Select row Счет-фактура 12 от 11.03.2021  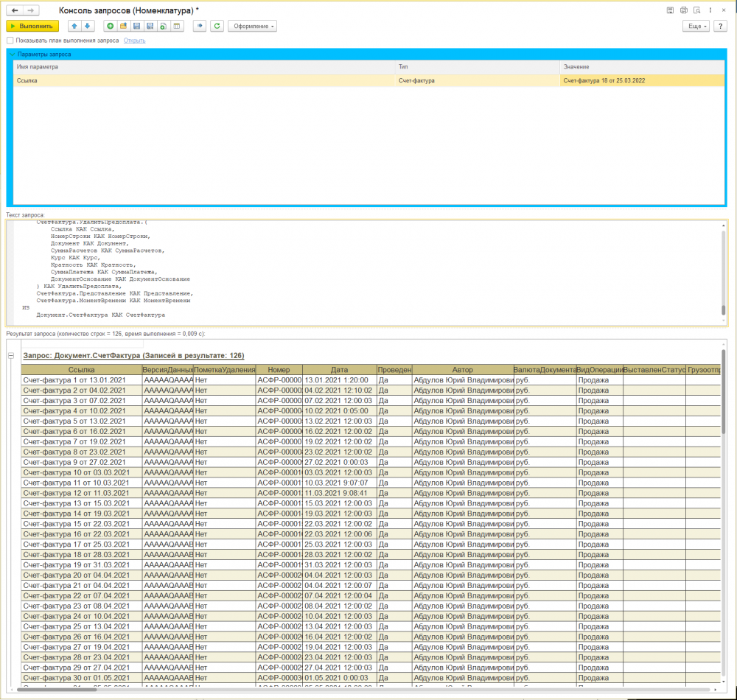pos(81,493)
